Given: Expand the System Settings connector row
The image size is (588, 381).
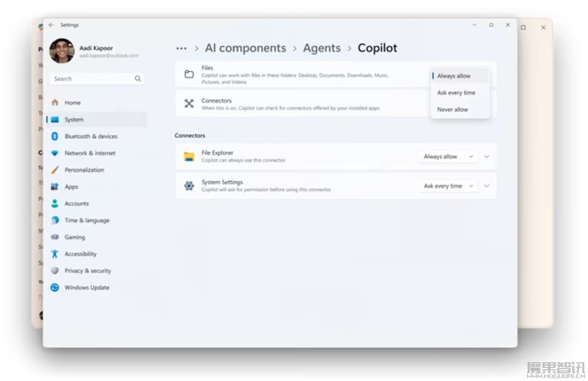Looking at the screenshot, I should (x=486, y=186).
